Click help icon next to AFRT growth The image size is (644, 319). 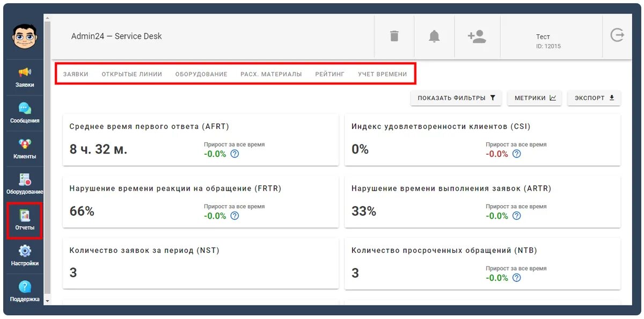(x=235, y=154)
